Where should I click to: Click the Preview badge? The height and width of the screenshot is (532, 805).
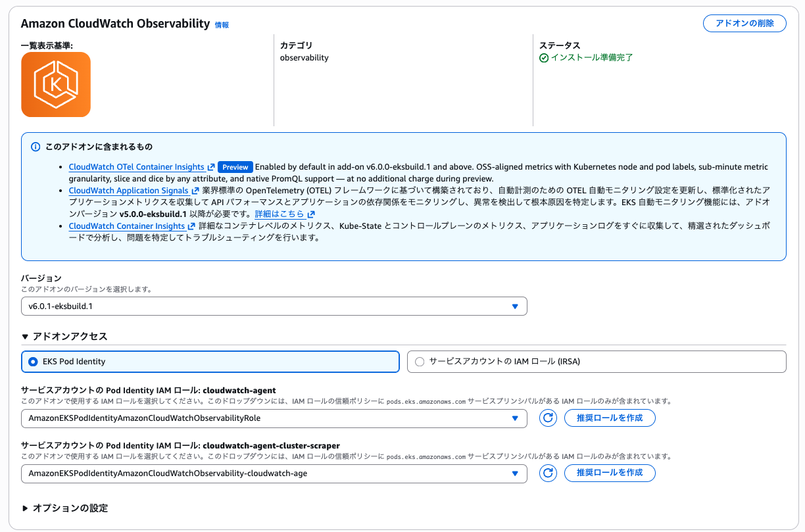pos(235,167)
